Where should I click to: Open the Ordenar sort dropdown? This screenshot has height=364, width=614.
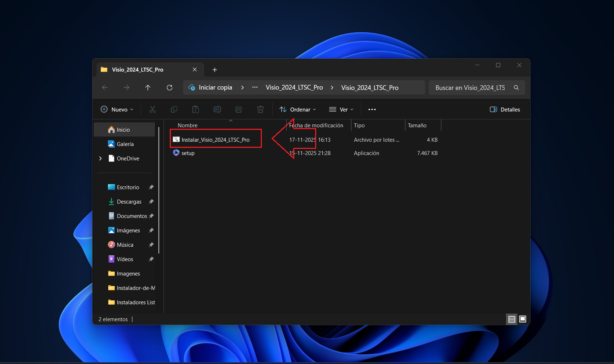click(x=298, y=109)
